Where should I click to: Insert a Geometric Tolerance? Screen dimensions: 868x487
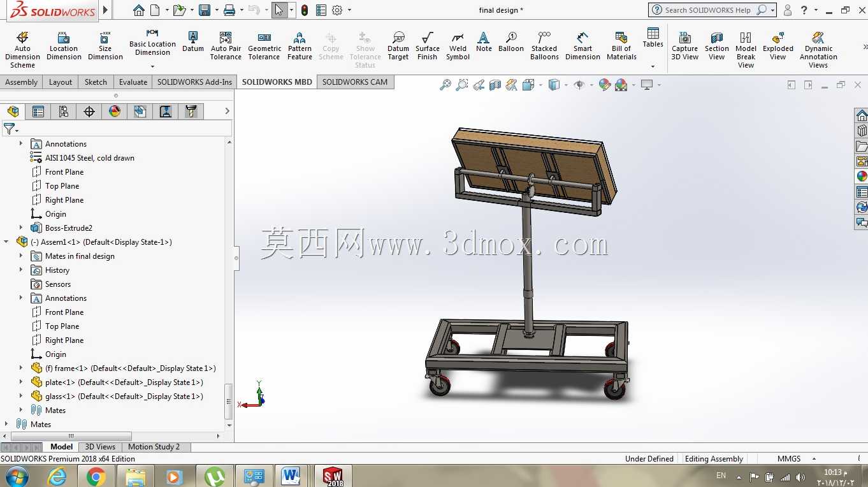tap(264, 46)
